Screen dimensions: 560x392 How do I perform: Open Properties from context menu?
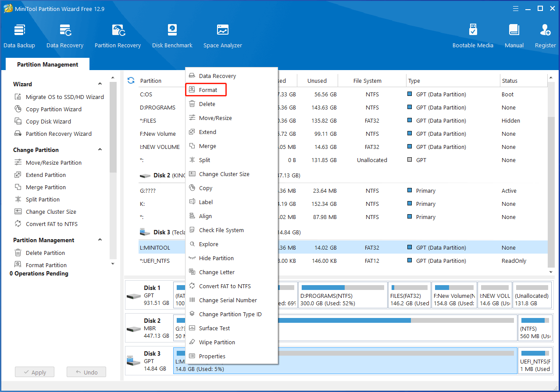tap(232, 356)
